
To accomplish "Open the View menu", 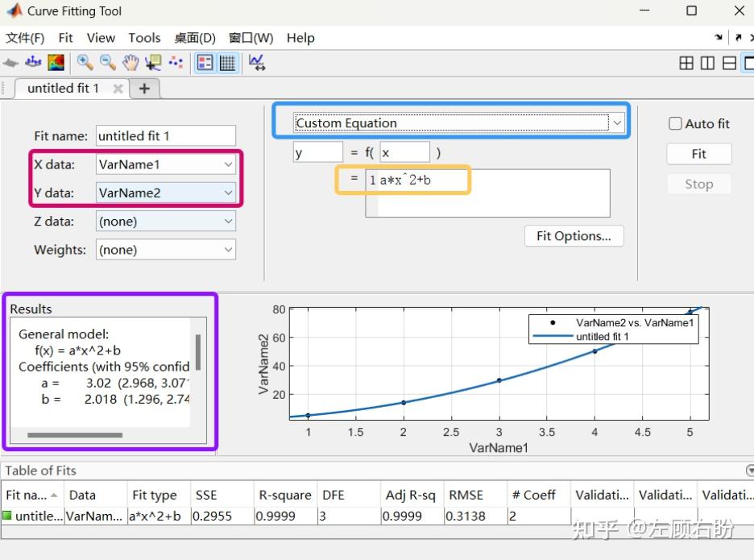I will click(x=101, y=38).
